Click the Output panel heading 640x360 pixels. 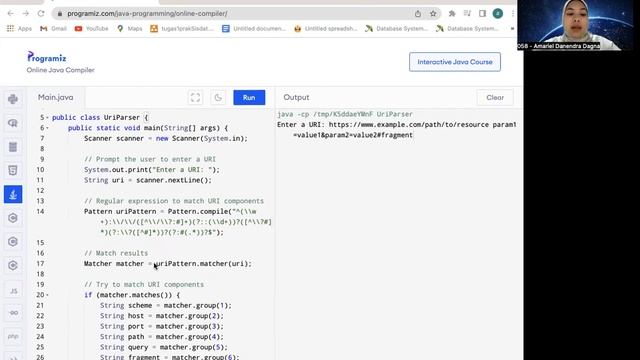[x=296, y=98]
